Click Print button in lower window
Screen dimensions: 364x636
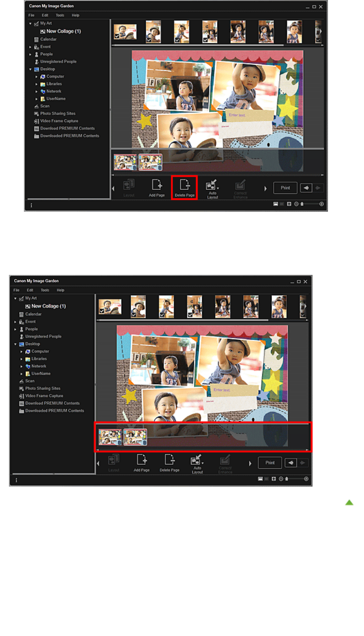pyautogui.click(x=270, y=463)
